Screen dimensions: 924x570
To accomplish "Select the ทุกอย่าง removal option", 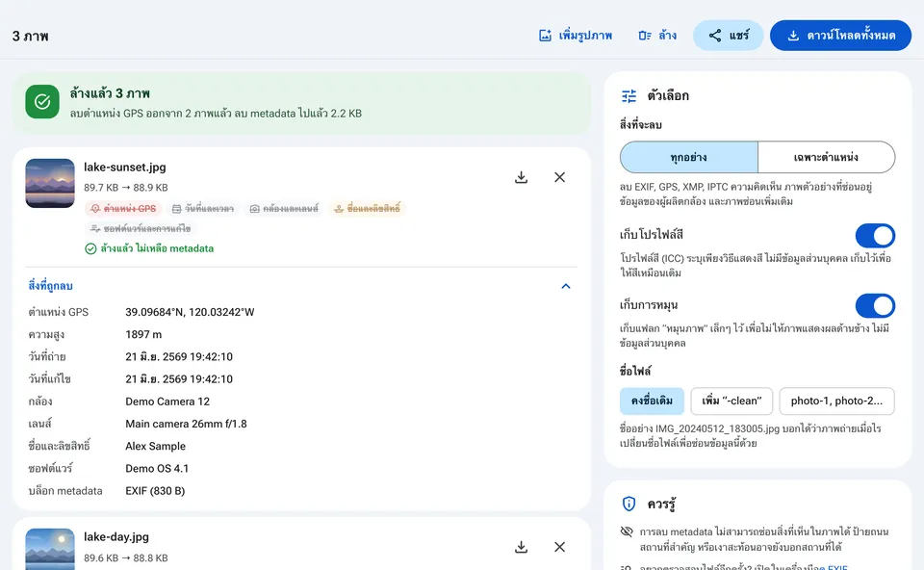I will tap(689, 157).
